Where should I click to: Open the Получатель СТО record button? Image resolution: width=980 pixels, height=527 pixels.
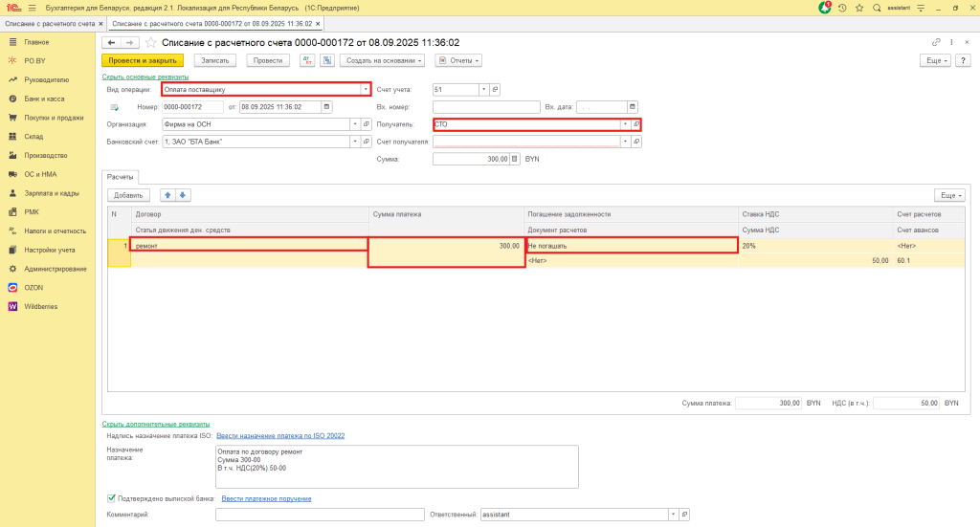pos(636,124)
